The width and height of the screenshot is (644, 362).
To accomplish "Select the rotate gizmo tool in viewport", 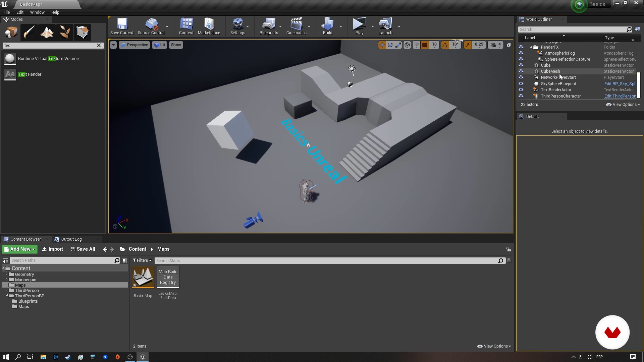I will coord(390,45).
